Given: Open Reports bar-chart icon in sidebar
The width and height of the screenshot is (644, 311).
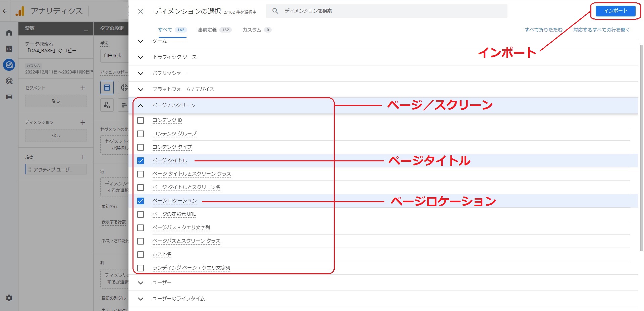Looking at the screenshot, I should click(9, 49).
